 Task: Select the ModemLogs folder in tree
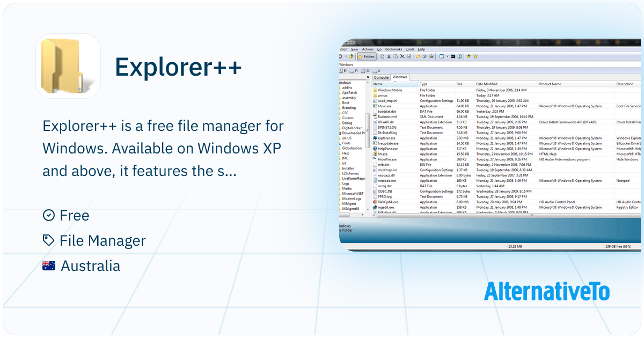point(352,199)
